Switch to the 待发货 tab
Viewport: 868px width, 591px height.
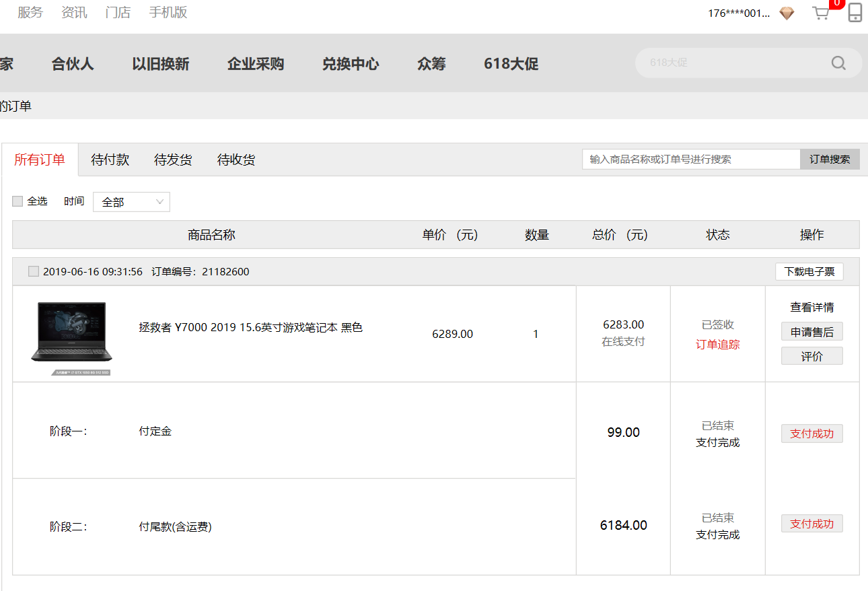[x=173, y=160]
